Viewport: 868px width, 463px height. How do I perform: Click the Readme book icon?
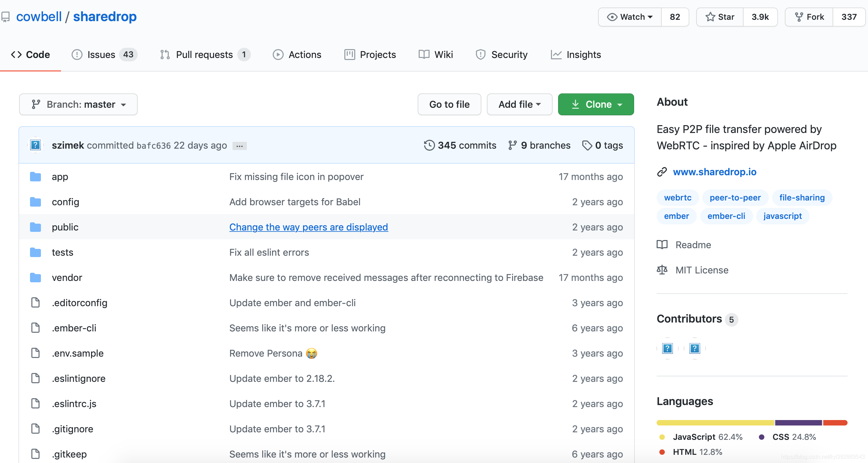[662, 245]
